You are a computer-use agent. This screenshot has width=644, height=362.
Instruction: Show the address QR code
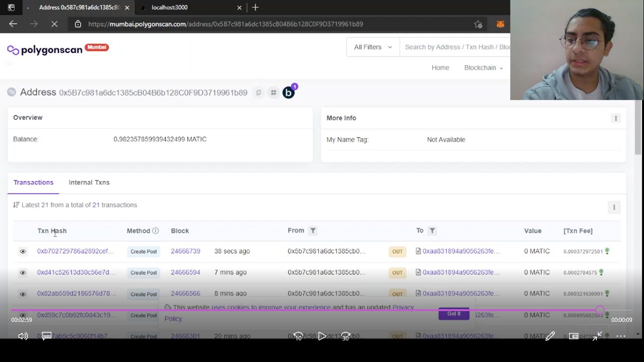pyautogui.click(x=273, y=93)
